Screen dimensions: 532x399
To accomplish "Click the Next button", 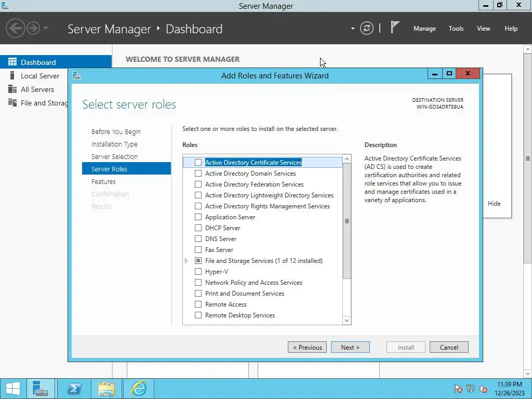I will [350, 347].
